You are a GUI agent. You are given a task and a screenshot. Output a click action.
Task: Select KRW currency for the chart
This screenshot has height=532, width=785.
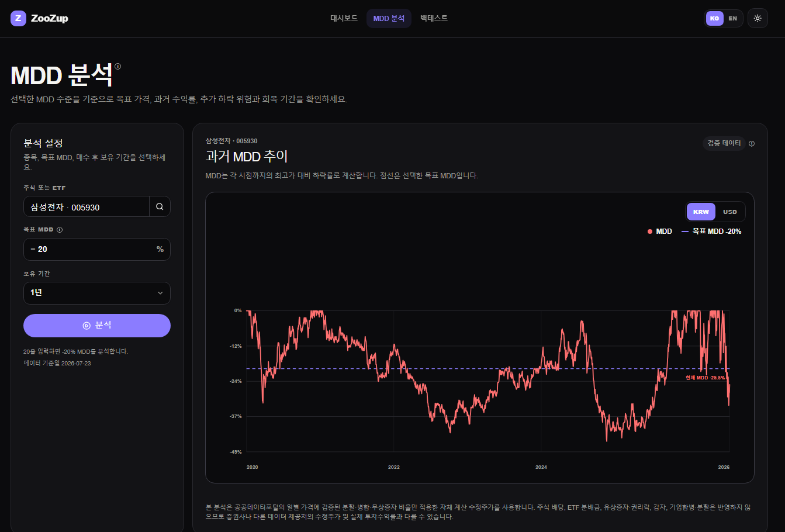(x=701, y=212)
